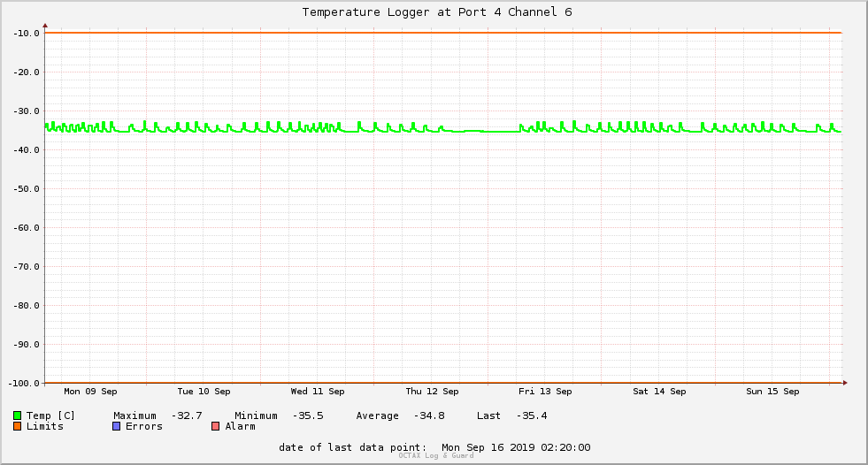Click the 'Temp [C]' legend label
Image resolution: width=868 pixels, height=465 pixels.
[50, 415]
